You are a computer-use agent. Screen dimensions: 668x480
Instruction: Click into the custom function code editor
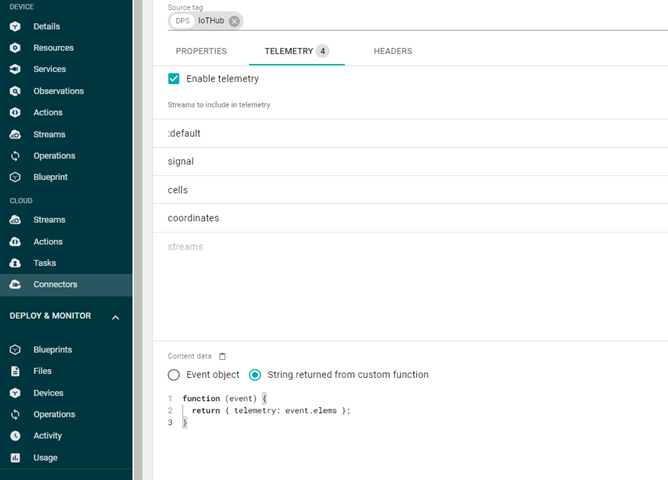pyautogui.click(x=418, y=411)
